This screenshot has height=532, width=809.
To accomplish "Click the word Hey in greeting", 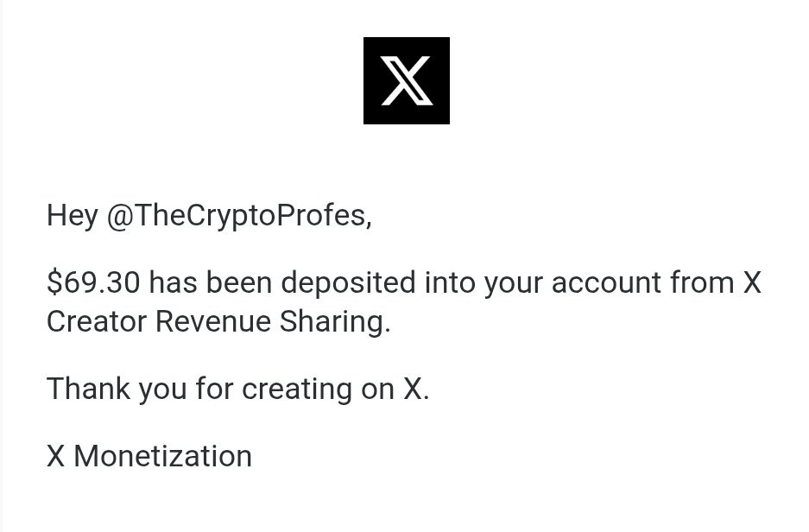I will point(73,215).
